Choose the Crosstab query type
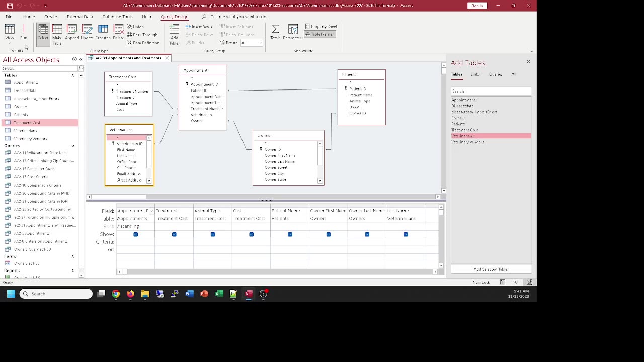The height and width of the screenshot is (362, 644). (103, 32)
